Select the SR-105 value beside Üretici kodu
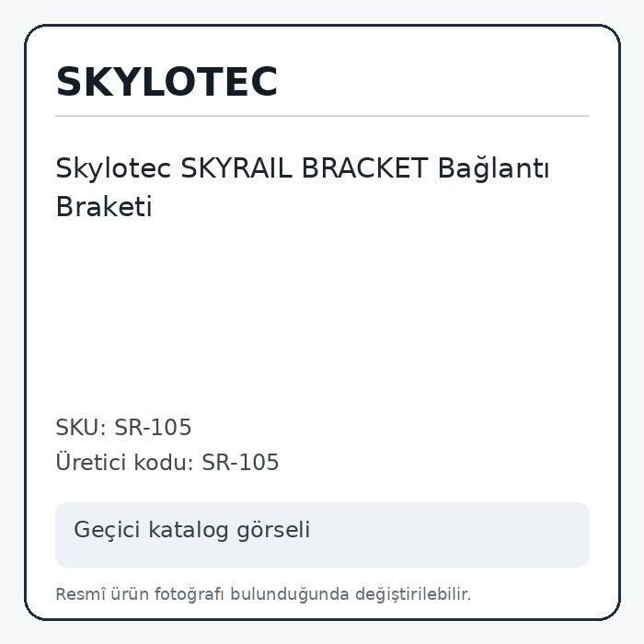 240,463
